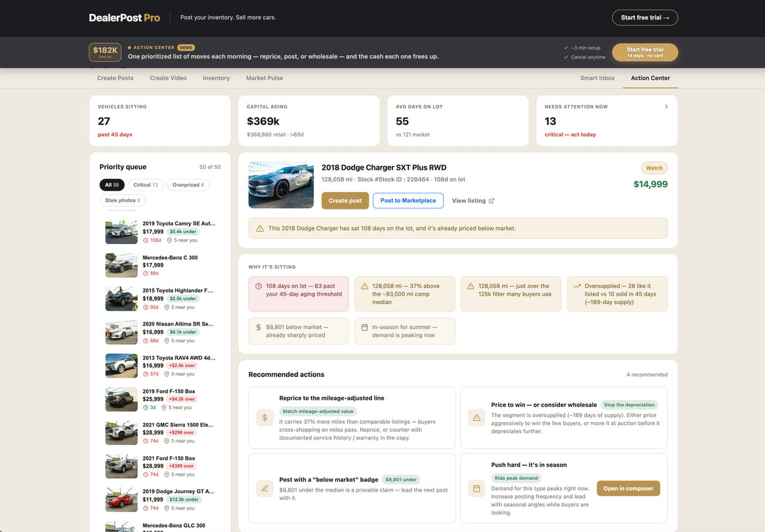The height and width of the screenshot is (532, 765).
Task: Click the Vehicles Sitting 27 card
Action: pos(160,120)
